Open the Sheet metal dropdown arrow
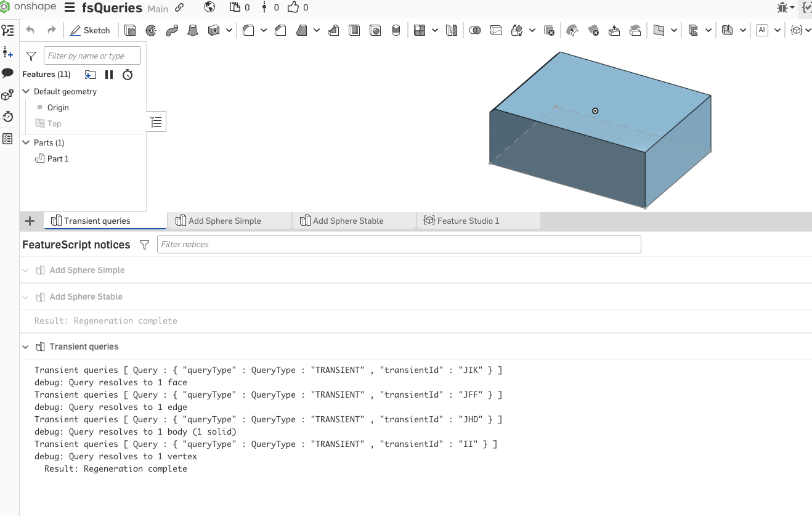Viewport: 812px width, 516px height. click(743, 30)
